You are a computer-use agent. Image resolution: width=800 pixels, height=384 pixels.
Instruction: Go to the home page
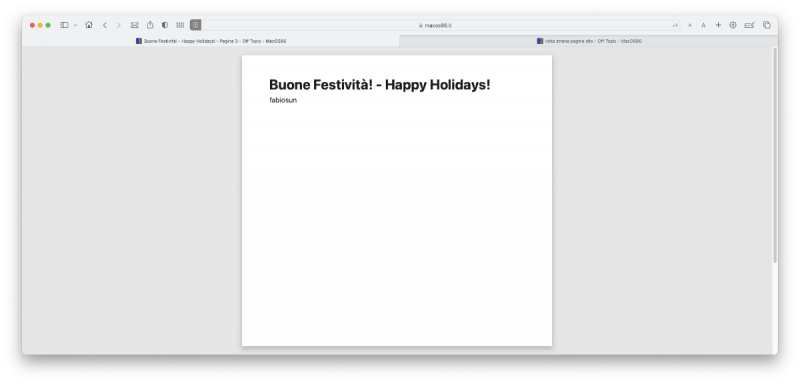[x=89, y=24]
